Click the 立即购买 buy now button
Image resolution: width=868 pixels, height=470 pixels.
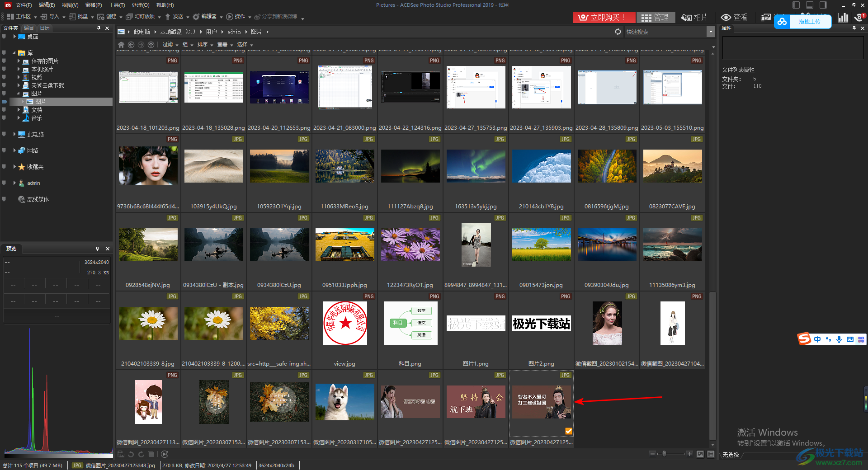click(604, 17)
